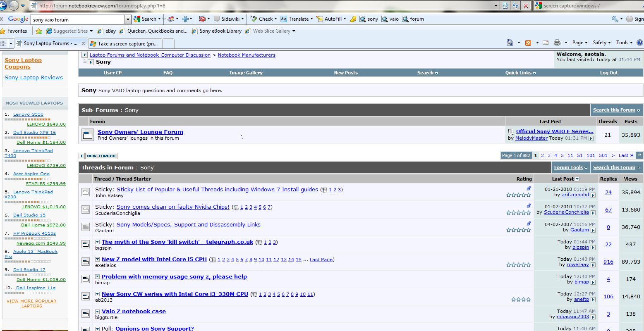This screenshot has width=644, height=331.
Task: Open the Sony Laptop Reviews sidebar link
Action: pos(34,78)
